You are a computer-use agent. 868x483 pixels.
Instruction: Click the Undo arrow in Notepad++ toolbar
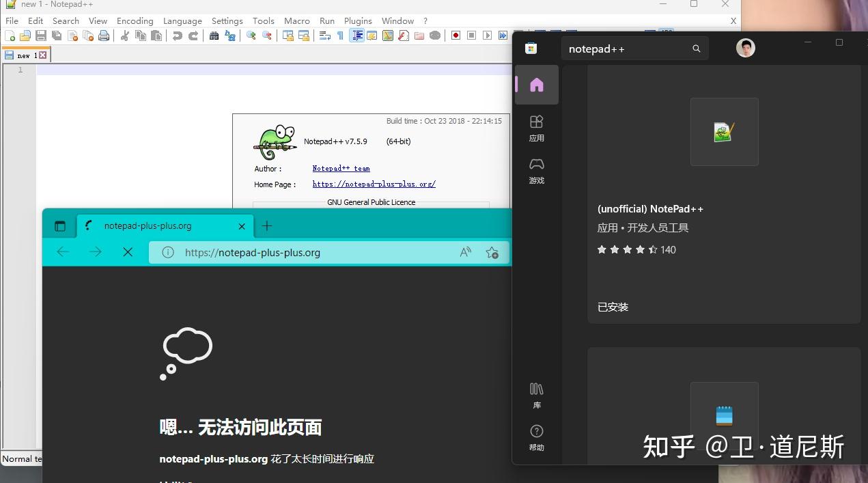pos(178,36)
